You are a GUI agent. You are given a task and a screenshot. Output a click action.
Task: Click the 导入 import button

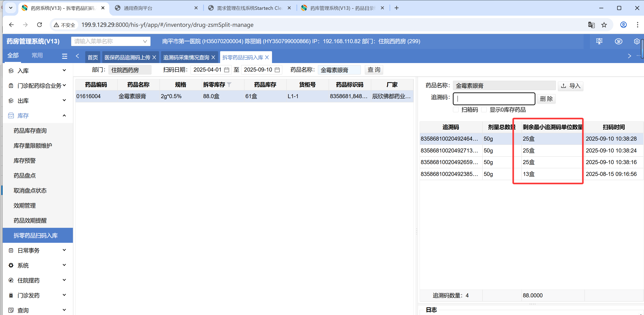(x=570, y=86)
